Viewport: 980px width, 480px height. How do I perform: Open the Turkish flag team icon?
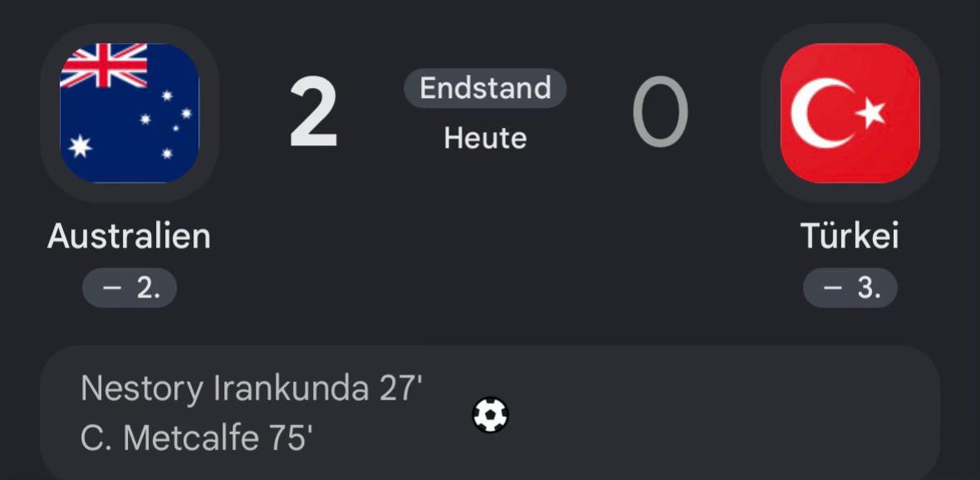point(850,113)
